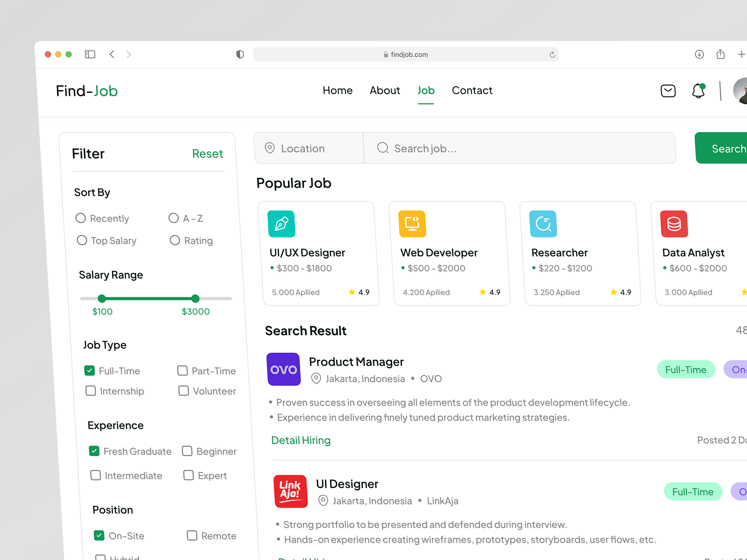Click the Researcher card icon
This screenshot has height=560, width=747.
coord(543,224)
